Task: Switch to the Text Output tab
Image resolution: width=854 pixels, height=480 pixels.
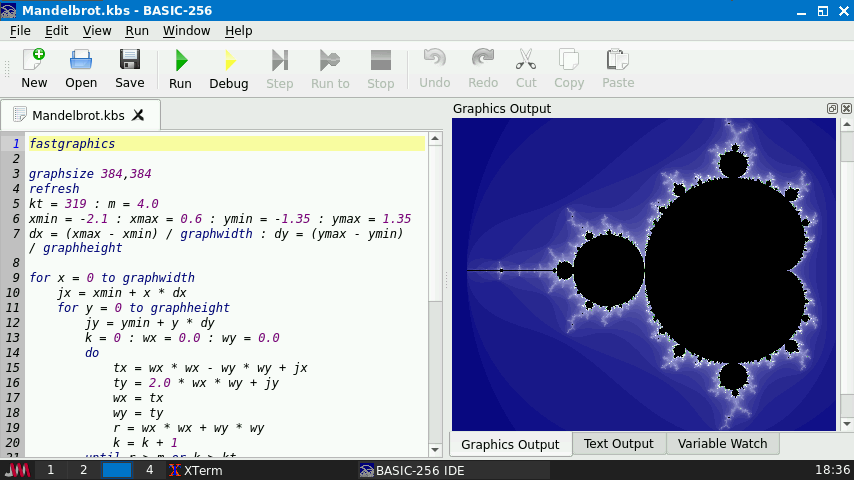Action: [618, 444]
